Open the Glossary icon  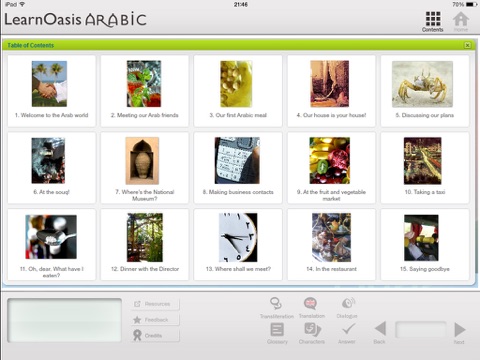click(277, 330)
